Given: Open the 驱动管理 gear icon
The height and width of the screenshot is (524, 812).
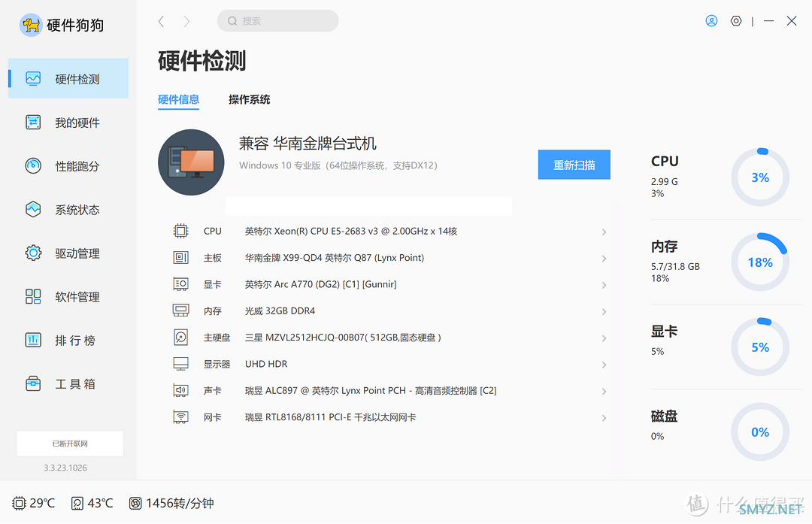Looking at the screenshot, I should (33, 253).
